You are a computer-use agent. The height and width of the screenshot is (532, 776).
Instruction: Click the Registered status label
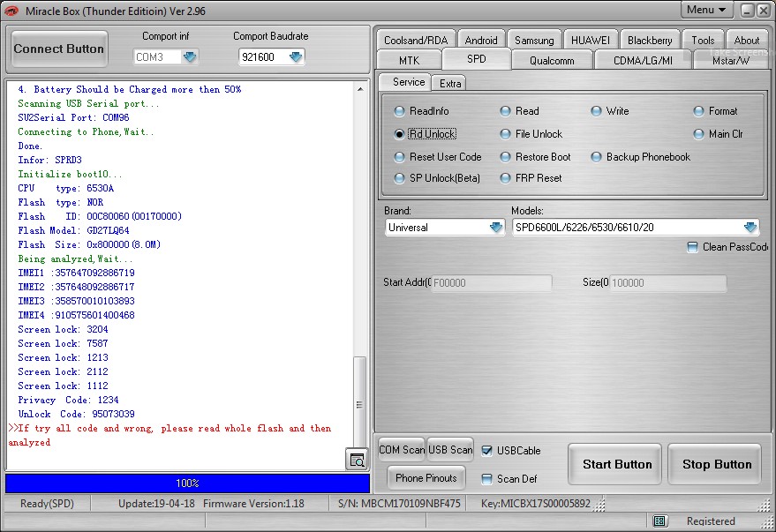[711, 521]
